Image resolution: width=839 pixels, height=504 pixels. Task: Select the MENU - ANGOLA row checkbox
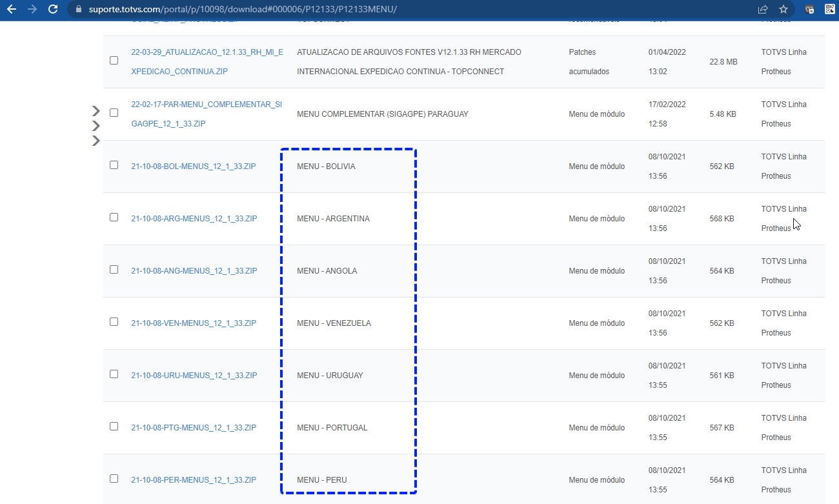coord(114,269)
